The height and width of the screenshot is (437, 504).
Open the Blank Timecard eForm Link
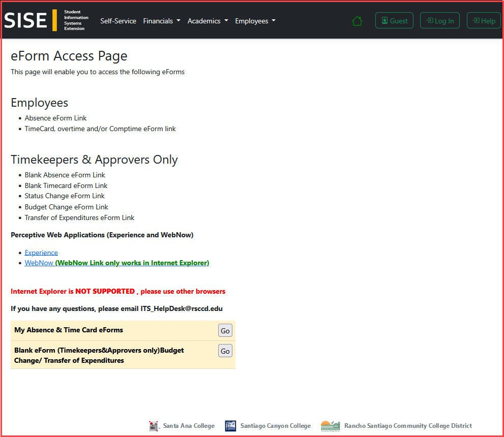coord(66,185)
